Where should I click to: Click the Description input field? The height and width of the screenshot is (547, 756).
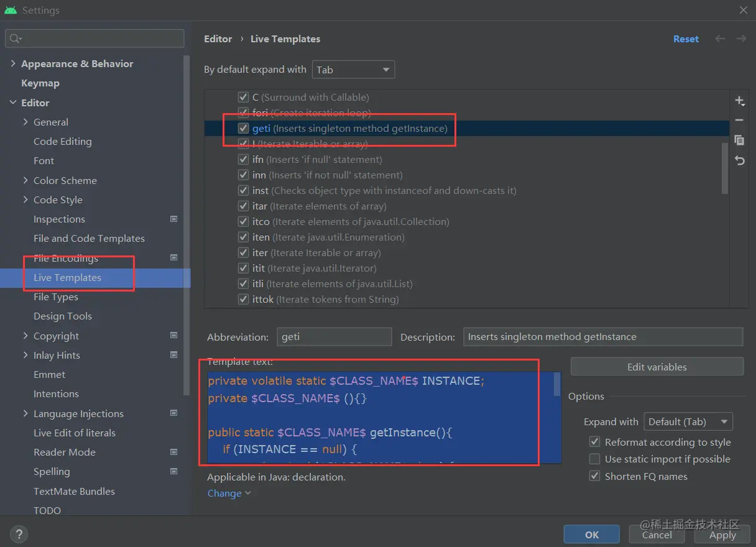(603, 337)
